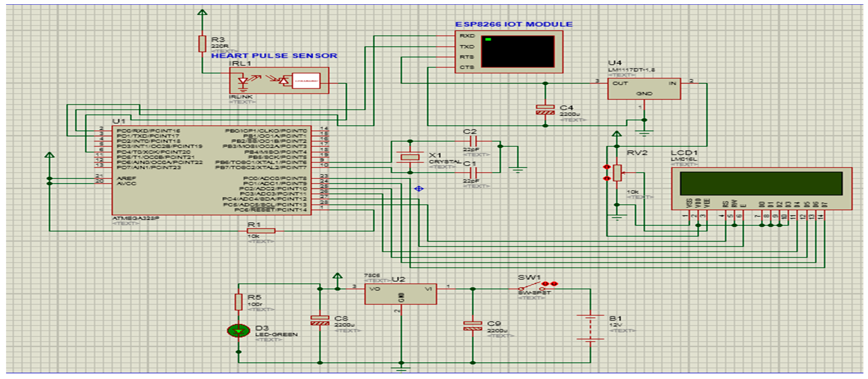Select the X1 crystal component

click(410, 157)
